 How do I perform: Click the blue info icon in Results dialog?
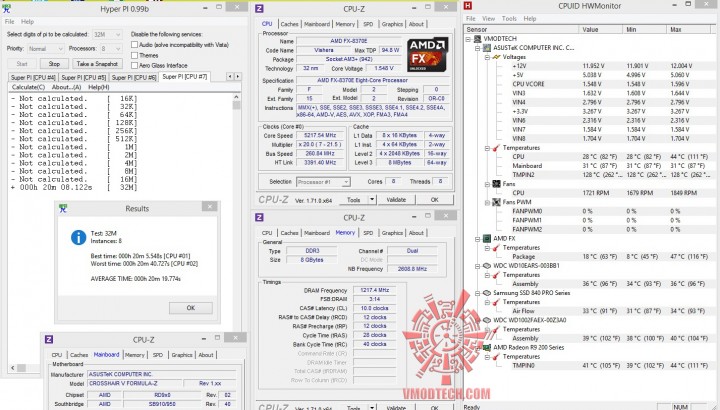click(x=79, y=237)
